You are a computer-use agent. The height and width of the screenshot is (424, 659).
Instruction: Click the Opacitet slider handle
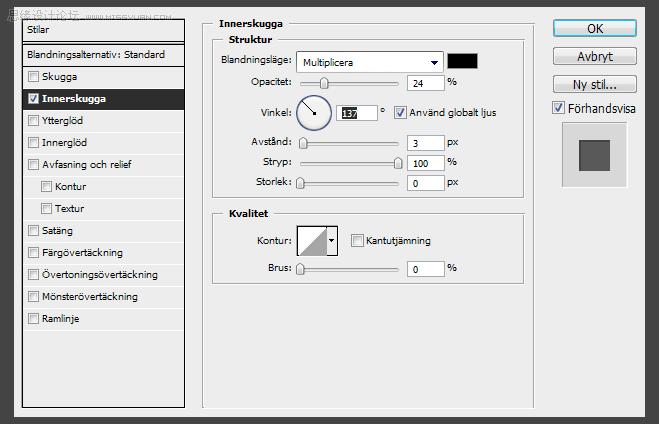[324, 83]
